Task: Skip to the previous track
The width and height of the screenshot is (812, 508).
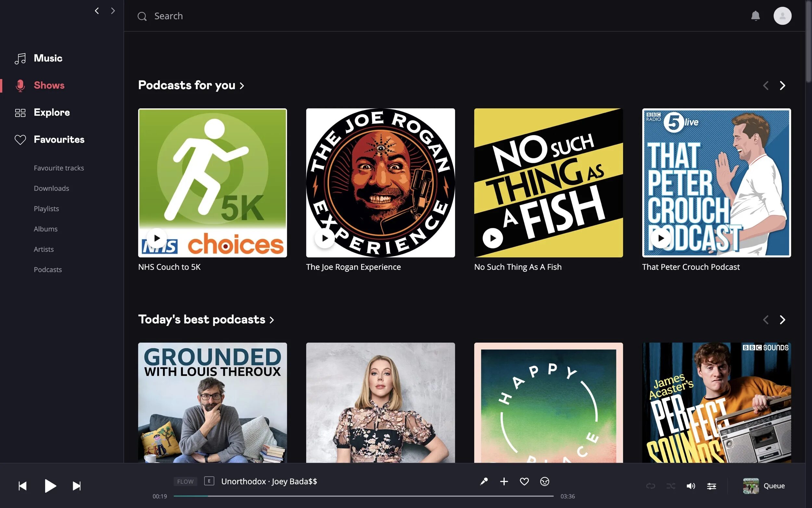Action: pyautogui.click(x=22, y=486)
